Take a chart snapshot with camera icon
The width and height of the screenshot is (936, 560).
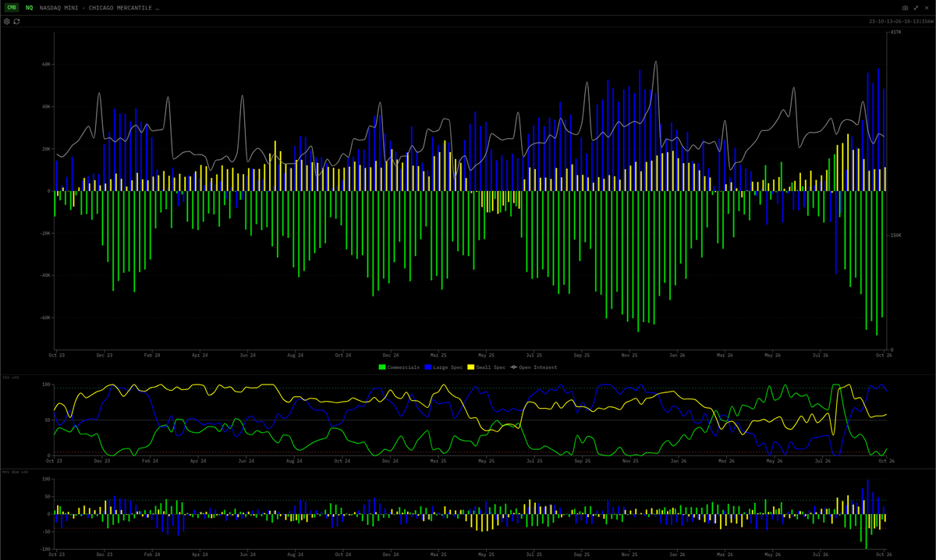coord(905,8)
